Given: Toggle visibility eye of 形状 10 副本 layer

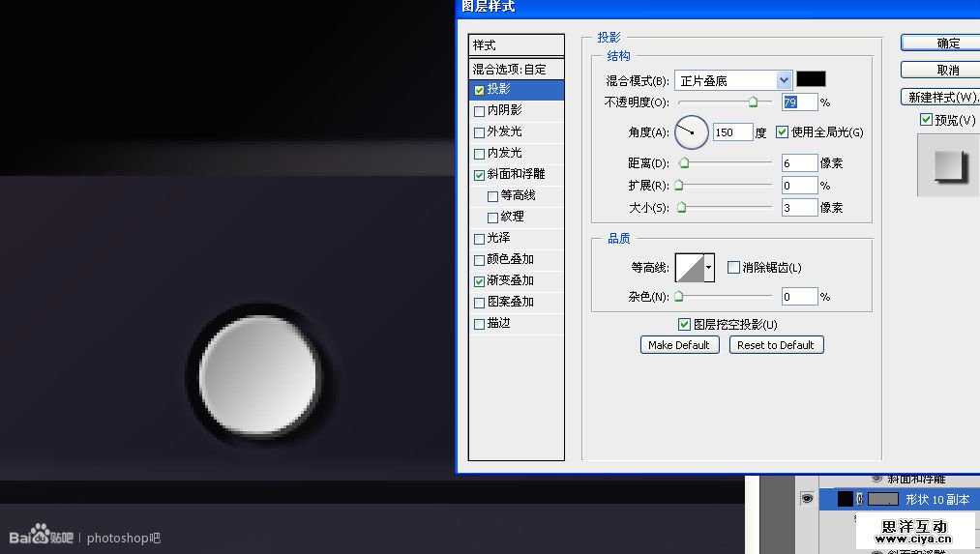Looking at the screenshot, I should (806, 499).
